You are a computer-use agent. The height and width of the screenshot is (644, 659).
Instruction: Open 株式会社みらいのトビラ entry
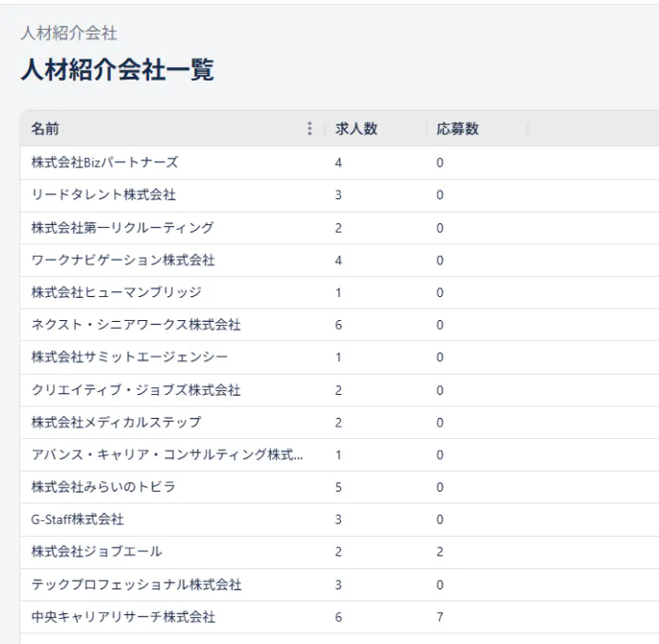103,488
